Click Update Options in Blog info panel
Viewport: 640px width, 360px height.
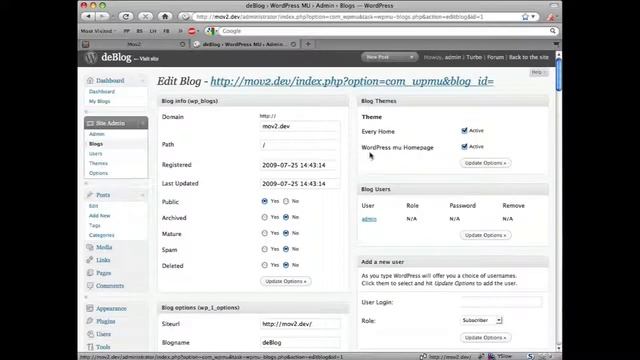pyautogui.click(x=286, y=281)
